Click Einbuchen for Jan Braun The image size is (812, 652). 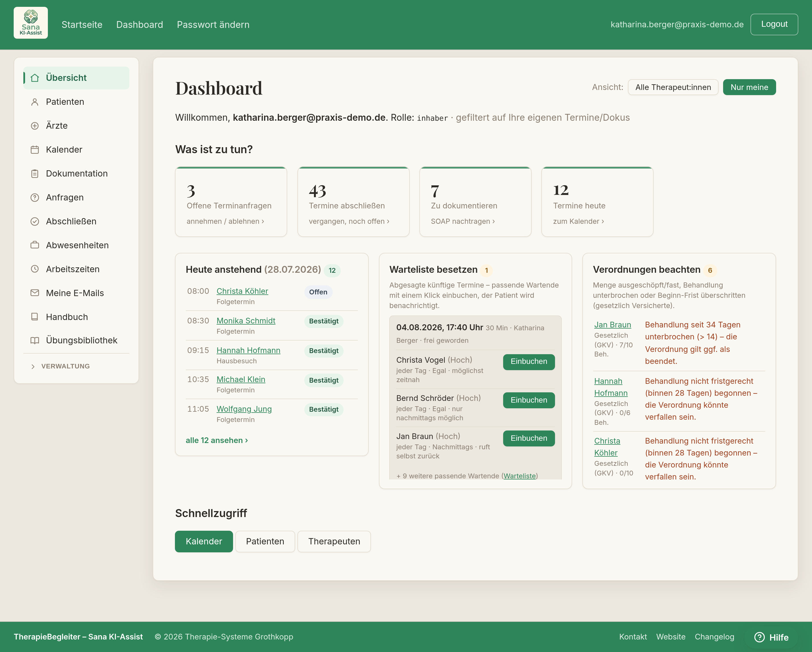[x=529, y=438]
